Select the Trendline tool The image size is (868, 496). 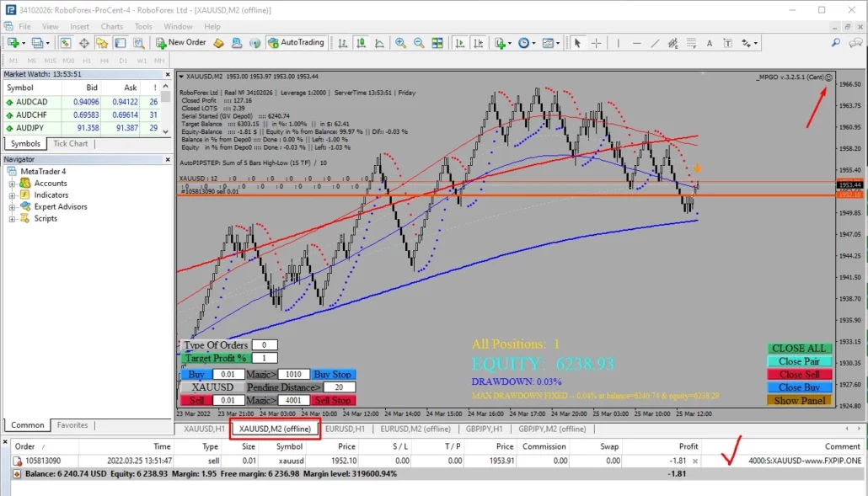pyautogui.click(x=655, y=43)
